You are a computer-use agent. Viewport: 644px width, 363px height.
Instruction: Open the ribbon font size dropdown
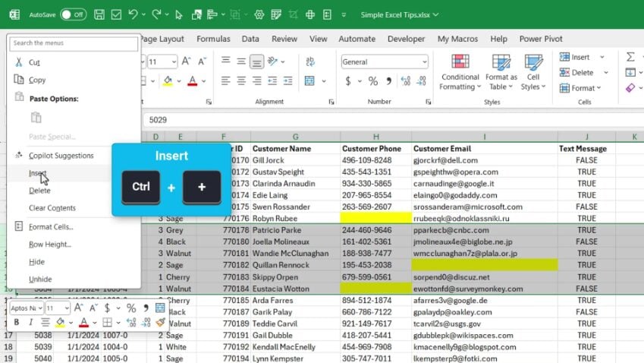[x=174, y=62]
